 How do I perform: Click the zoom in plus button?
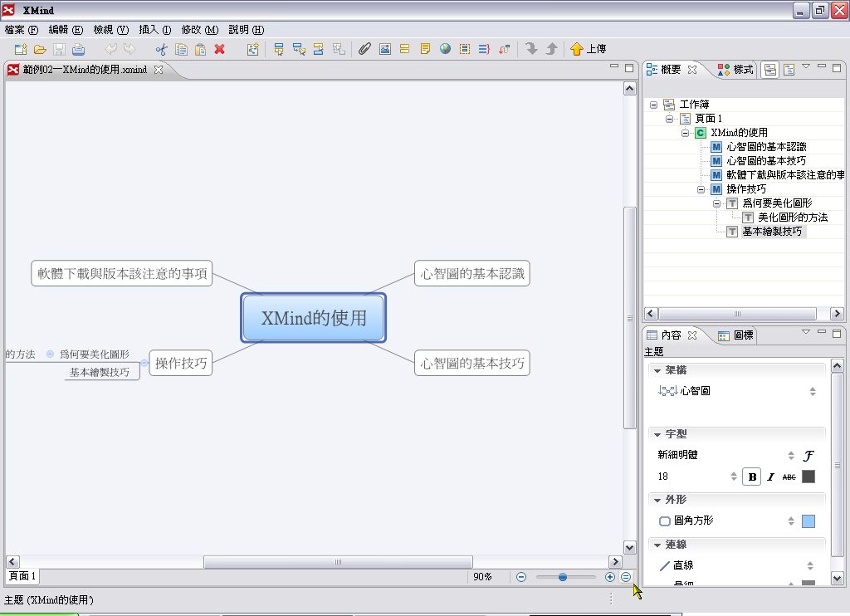click(x=610, y=577)
